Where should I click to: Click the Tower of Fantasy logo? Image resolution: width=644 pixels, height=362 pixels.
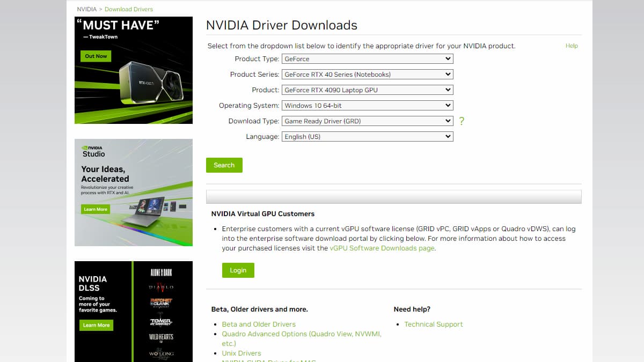coord(161,321)
